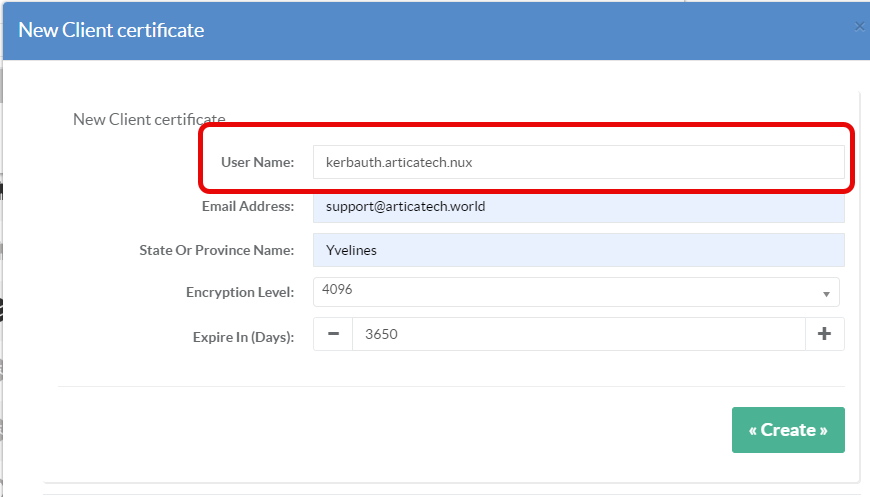The image size is (870, 497).
Task: Click the minus icon to decrease expiry days
Action: click(x=333, y=334)
